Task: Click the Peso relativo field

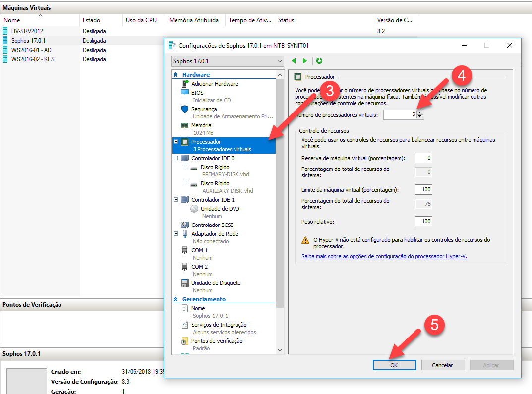Action: click(x=423, y=221)
